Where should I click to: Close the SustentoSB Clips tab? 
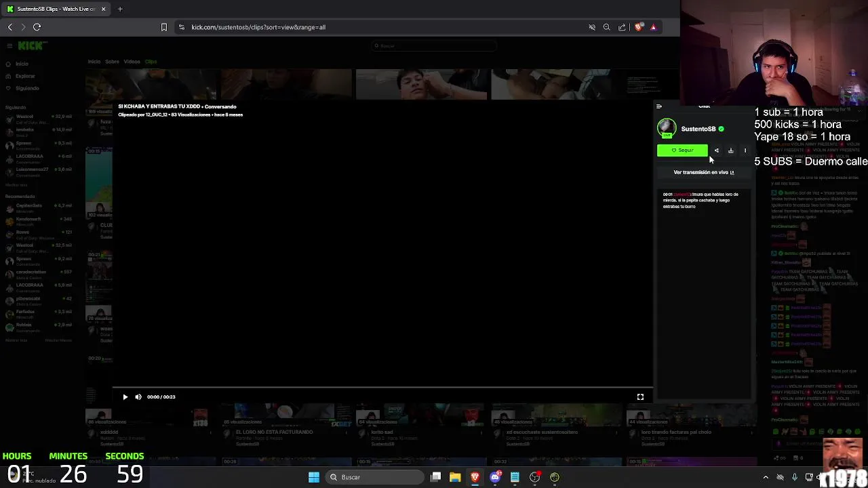pos(103,9)
